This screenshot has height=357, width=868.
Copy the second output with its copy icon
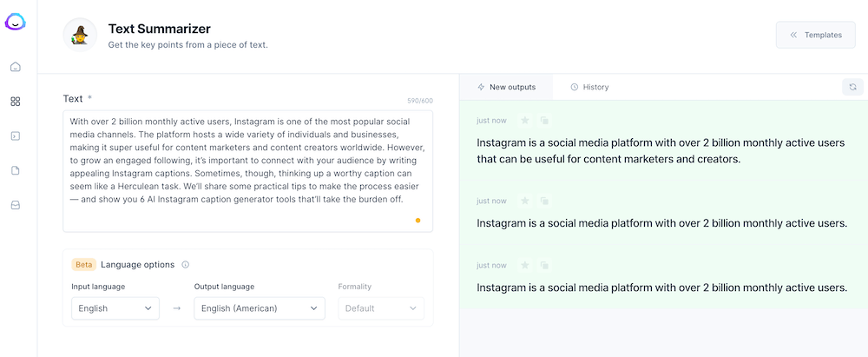pyautogui.click(x=544, y=202)
